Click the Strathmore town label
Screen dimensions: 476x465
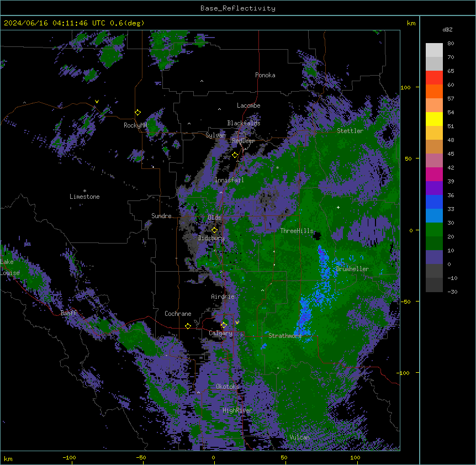[x=285, y=336]
